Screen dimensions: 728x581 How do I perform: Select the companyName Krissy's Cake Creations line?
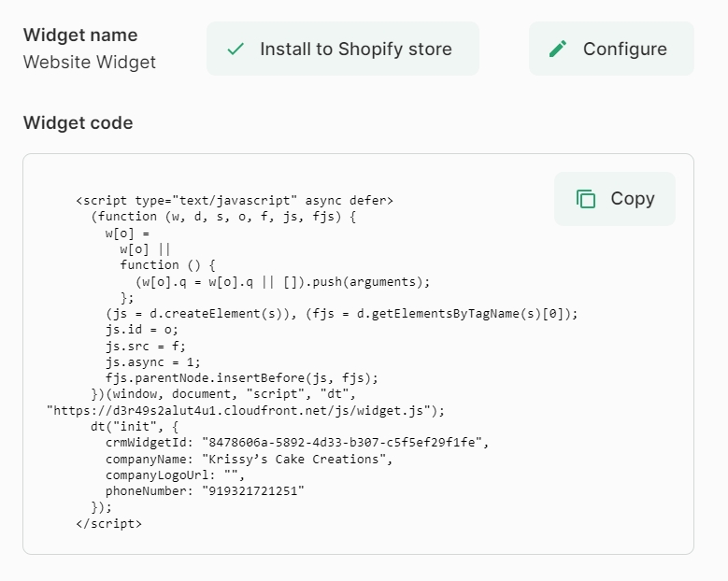(249, 459)
